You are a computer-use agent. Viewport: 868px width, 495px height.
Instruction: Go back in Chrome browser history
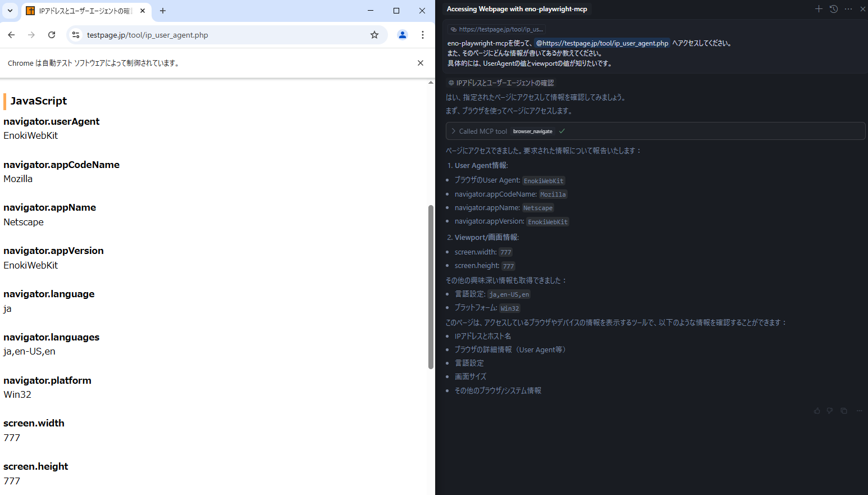(x=11, y=35)
